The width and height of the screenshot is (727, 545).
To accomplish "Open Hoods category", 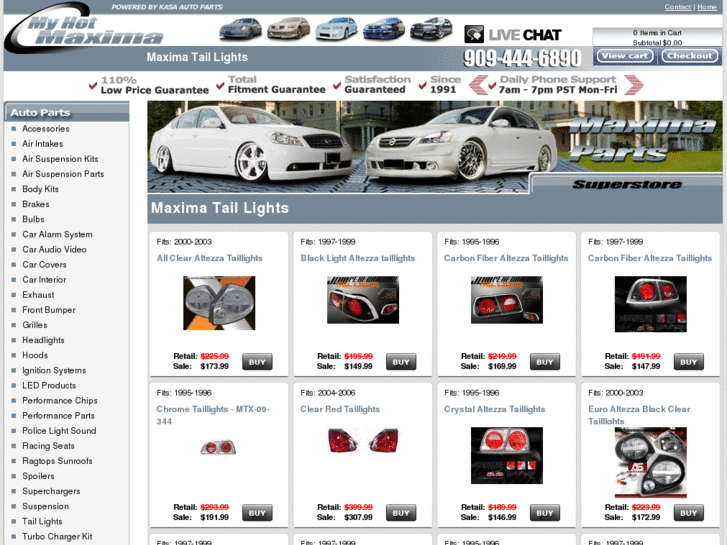I will coord(35,355).
